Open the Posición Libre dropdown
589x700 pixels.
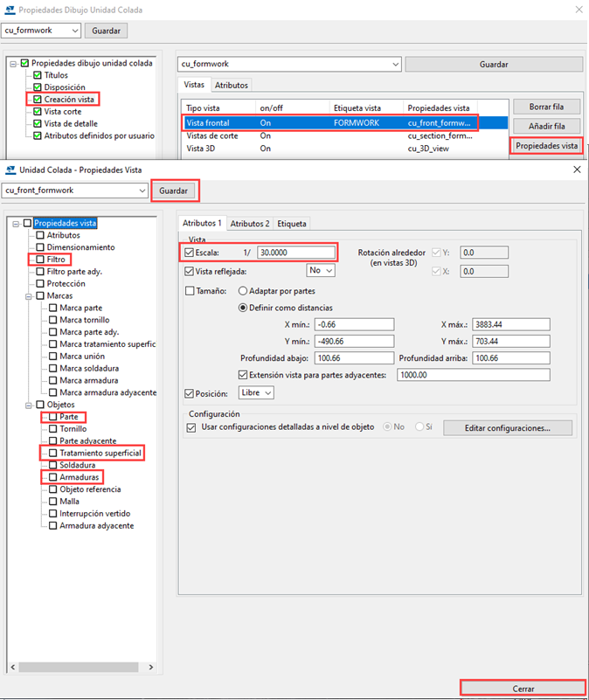(x=257, y=393)
